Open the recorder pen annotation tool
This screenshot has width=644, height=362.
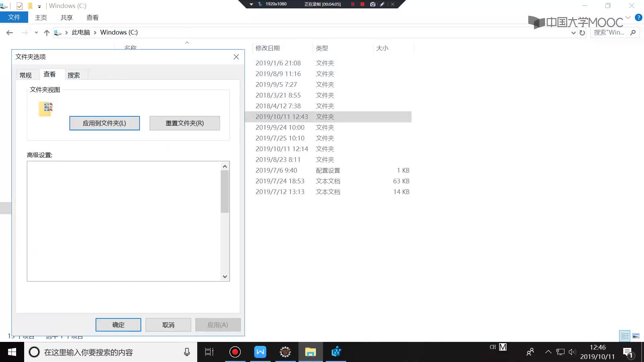point(382,4)
